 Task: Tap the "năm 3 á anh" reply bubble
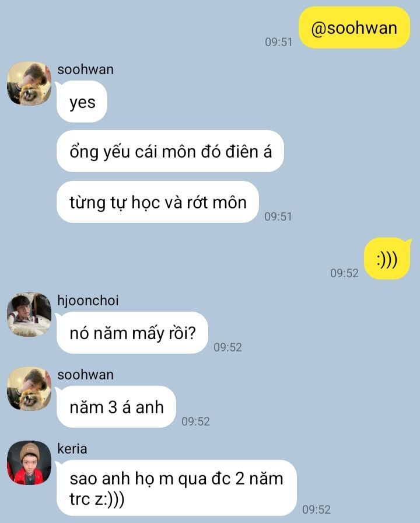pyautogui.click(x=116, y=407)
